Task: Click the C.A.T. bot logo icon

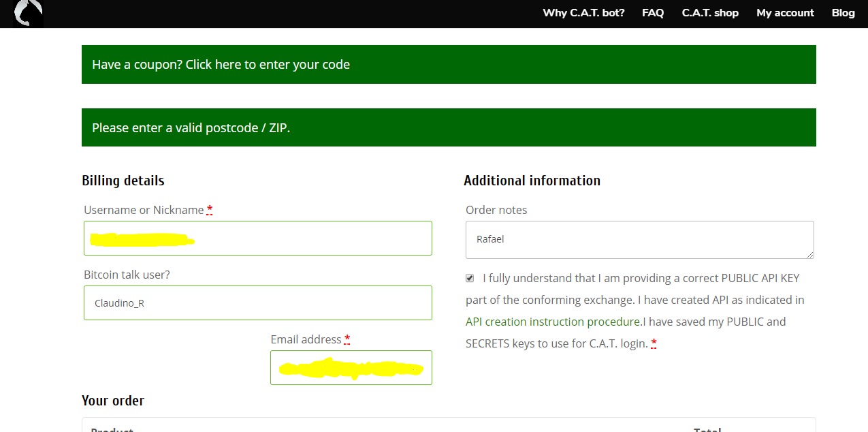Action: (28, 13)
